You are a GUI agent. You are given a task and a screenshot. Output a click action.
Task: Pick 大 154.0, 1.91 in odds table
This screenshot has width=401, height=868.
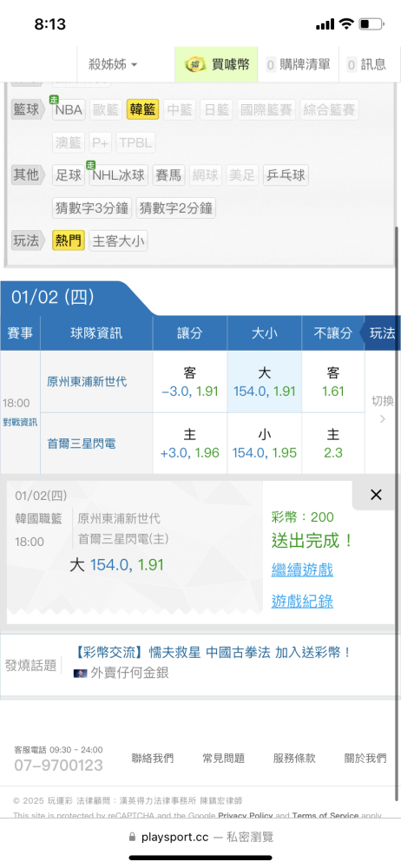pos(264,381)
